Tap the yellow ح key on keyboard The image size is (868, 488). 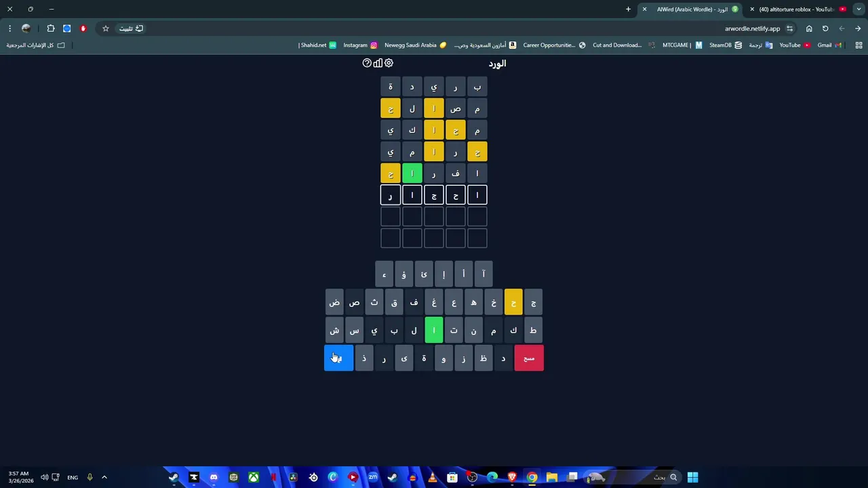513,302
